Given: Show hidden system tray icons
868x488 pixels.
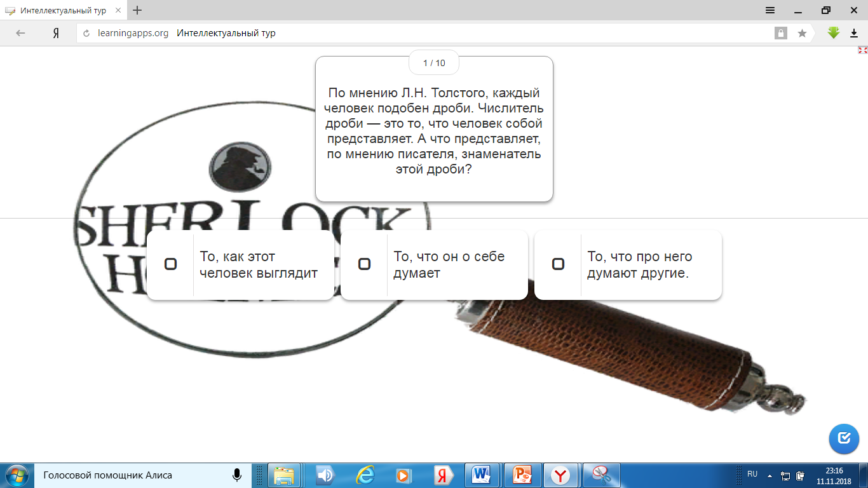Looking at the screenshot, I should [x=770, y=475].
